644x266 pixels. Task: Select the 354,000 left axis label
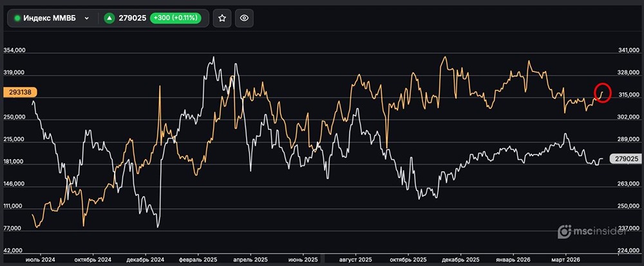[14, 50]
